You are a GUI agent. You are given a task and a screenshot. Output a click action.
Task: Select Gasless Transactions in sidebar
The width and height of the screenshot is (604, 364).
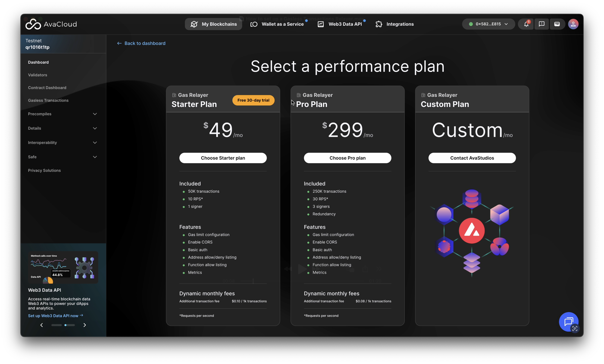click(48, 100)
